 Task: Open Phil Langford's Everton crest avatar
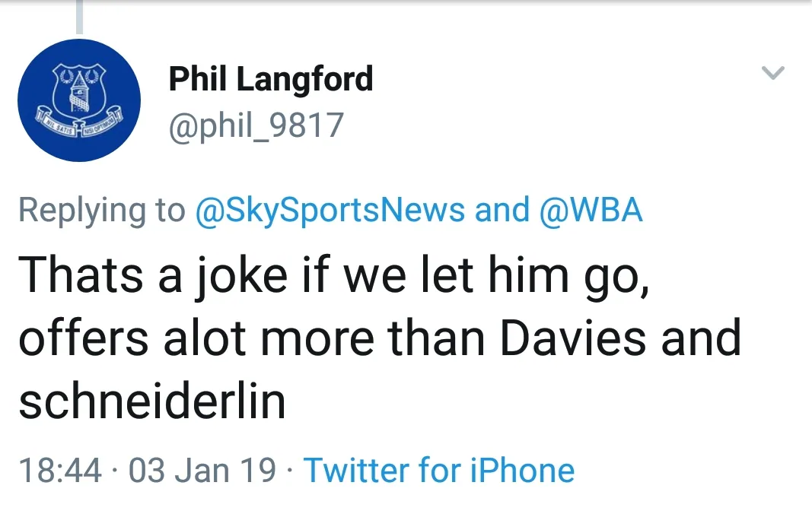click(79, 100)
